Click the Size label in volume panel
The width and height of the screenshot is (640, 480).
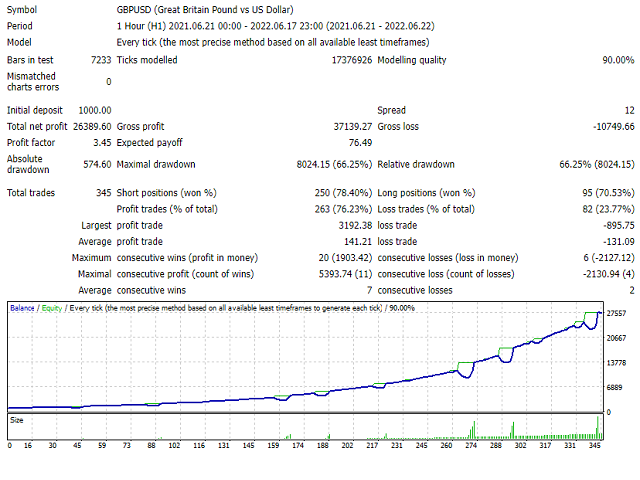click(17, 421)
